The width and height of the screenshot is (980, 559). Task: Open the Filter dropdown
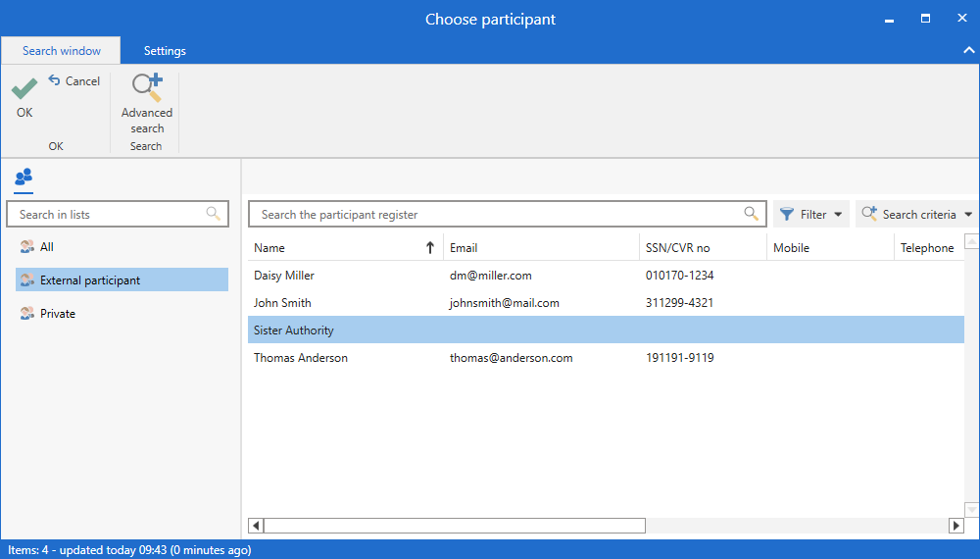[809, 214]
